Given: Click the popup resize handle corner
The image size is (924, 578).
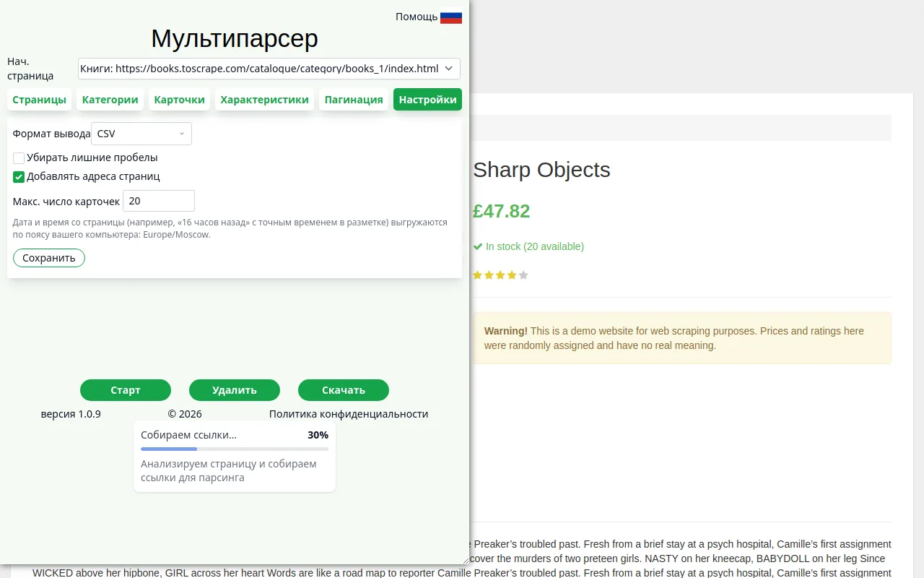Looking at the screenshot, I should pos(465,560).
